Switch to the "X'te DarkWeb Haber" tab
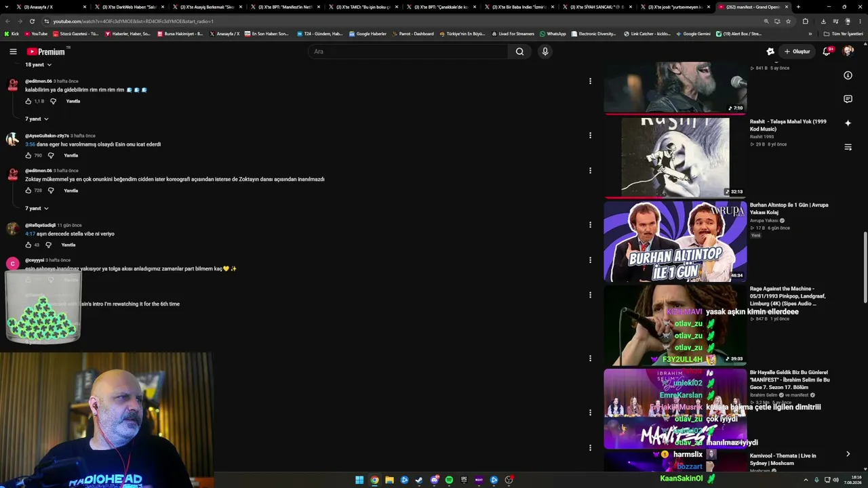Screen dimensions: 868x488 point(129,7)
